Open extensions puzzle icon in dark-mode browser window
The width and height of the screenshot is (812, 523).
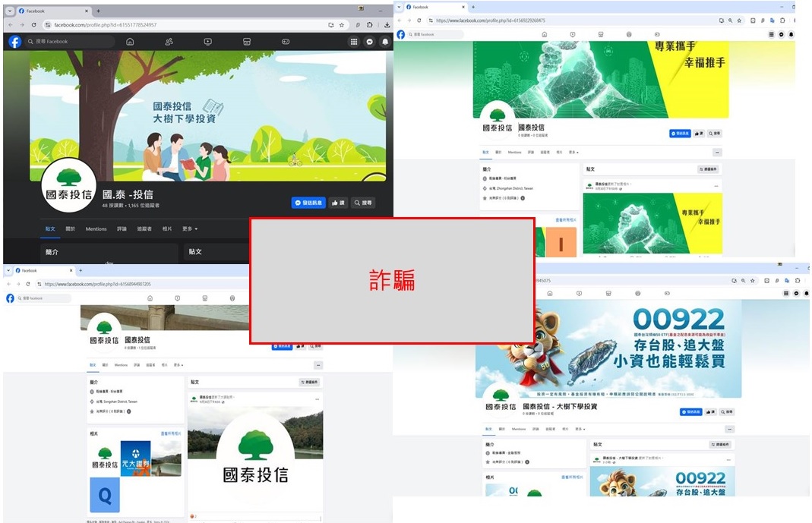[x=369, y=24]
